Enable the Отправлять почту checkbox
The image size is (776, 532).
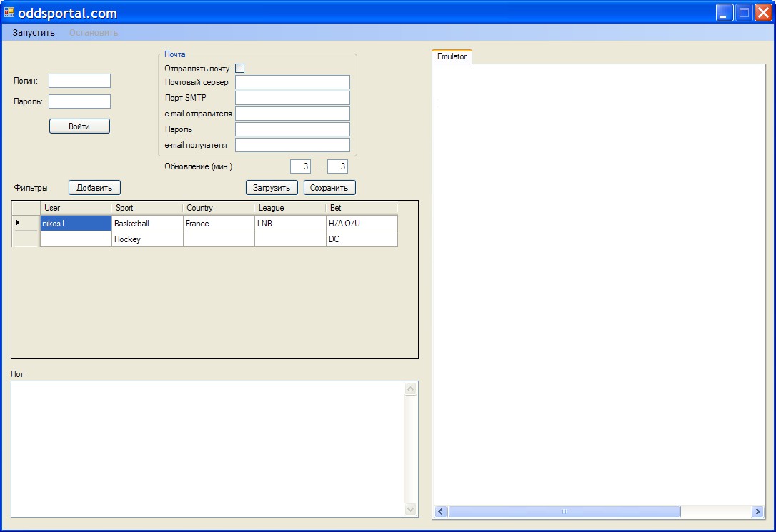[x=239, y=69]
